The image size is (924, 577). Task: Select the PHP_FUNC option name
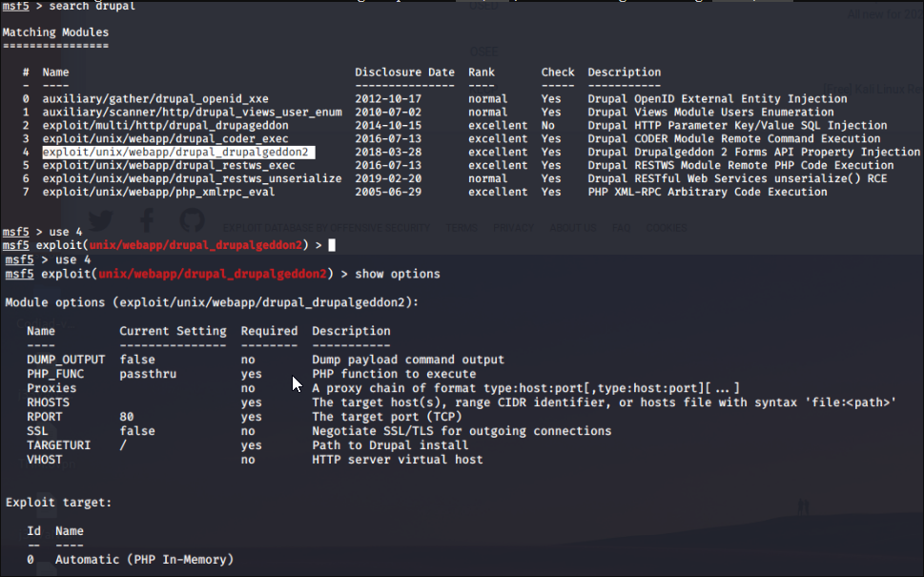point(55,374)
